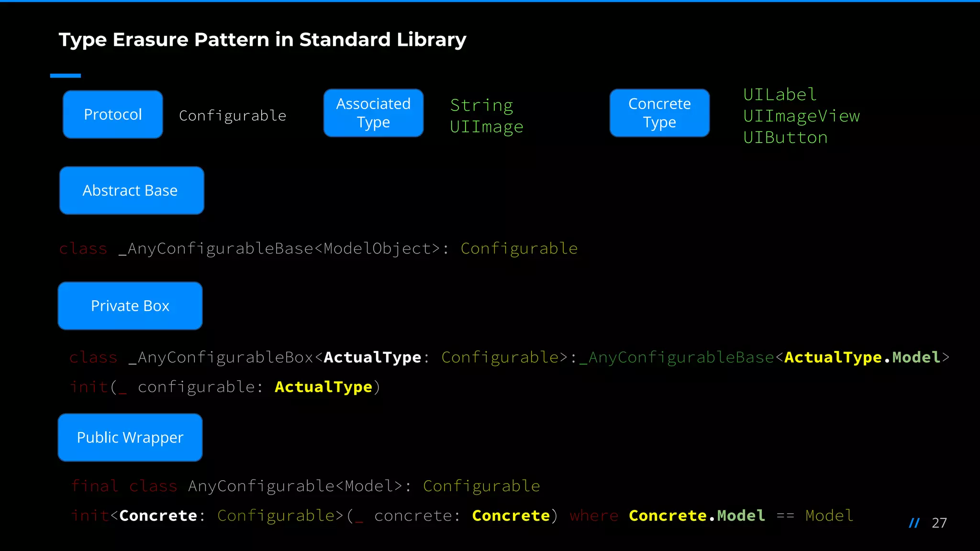980x551 pixels.
Task: Click slide number 27
Action: coord(939,523)
